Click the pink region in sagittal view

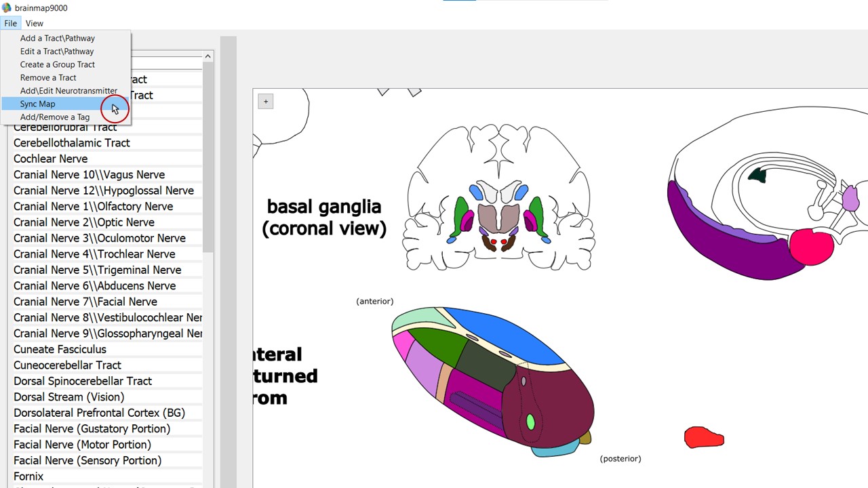point(812,247)
